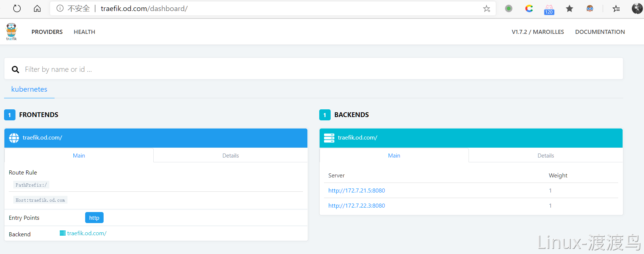Open server http://172.7.22.3:8080
The height and width of the screenshot is (254, 644).
point(356,205)
